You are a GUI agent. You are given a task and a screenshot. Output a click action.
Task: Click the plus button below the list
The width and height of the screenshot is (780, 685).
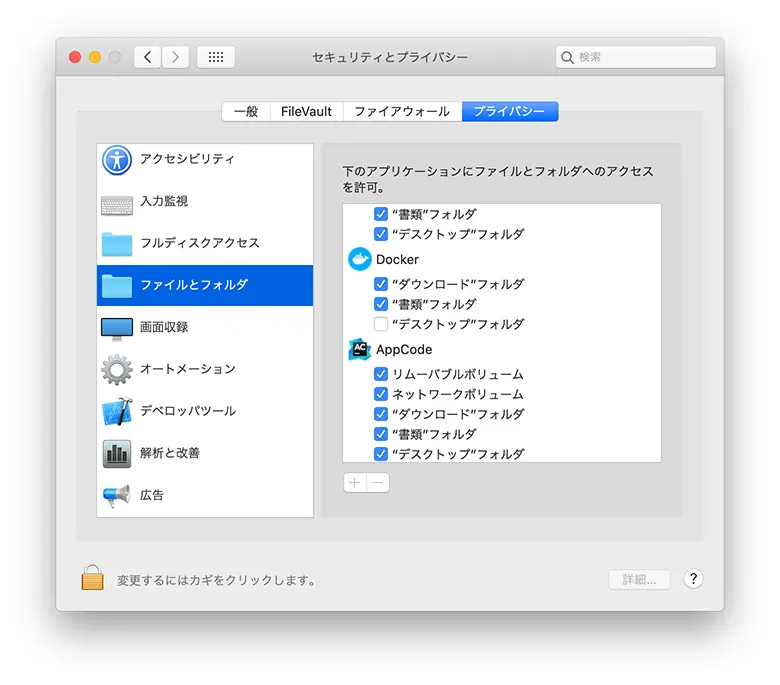click(355, 483)
